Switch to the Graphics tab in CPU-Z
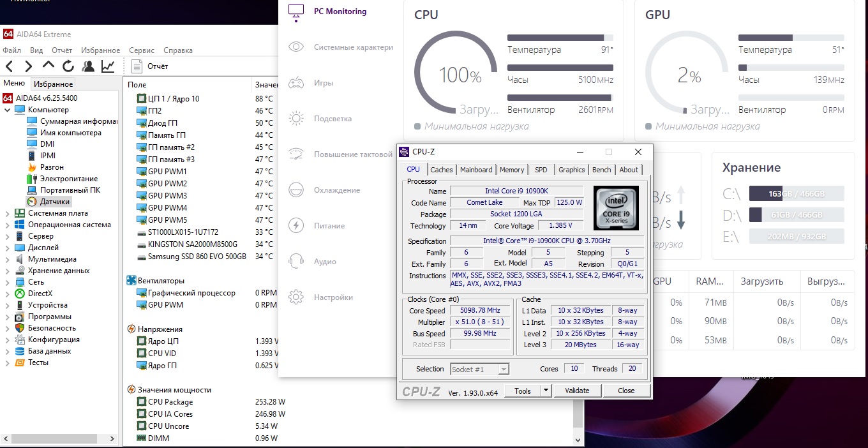868x448 pixels. tap(571, 170)
